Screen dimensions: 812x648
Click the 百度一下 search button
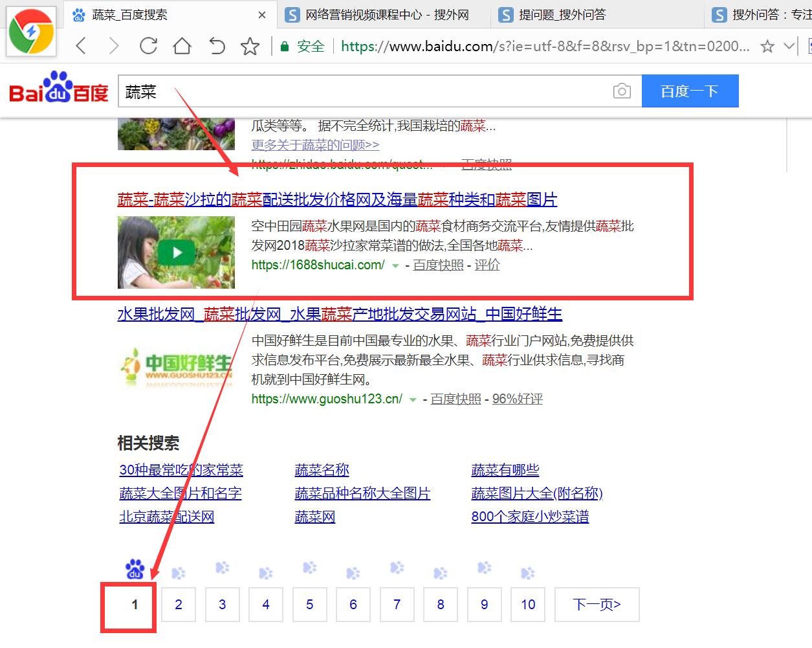[690, 91]
